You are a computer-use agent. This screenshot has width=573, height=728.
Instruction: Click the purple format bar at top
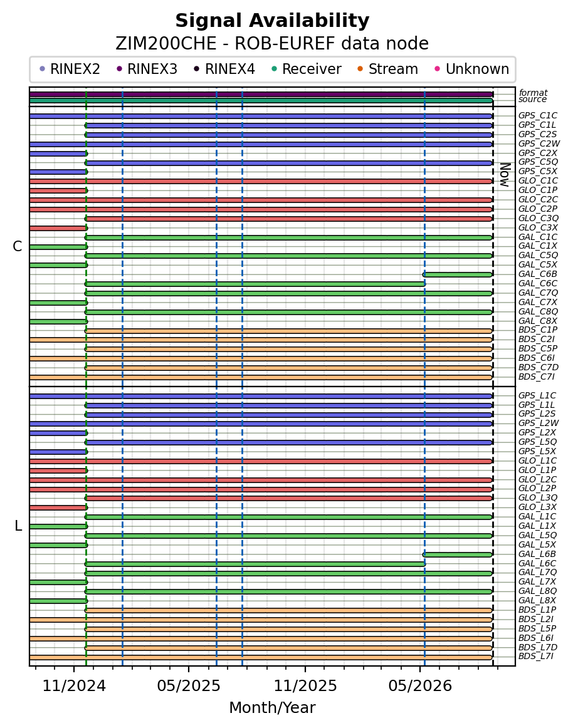261,94
